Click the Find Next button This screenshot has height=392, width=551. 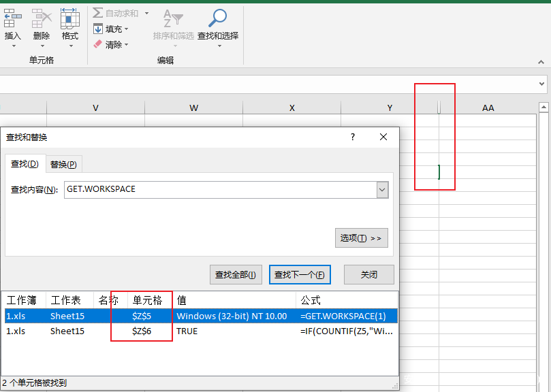click(x=300, y=275)
